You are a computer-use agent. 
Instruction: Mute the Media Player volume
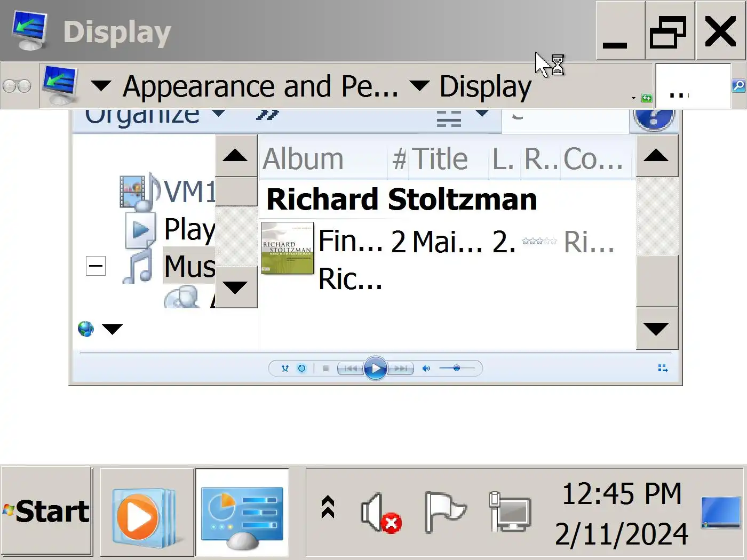tap(426, 368)
